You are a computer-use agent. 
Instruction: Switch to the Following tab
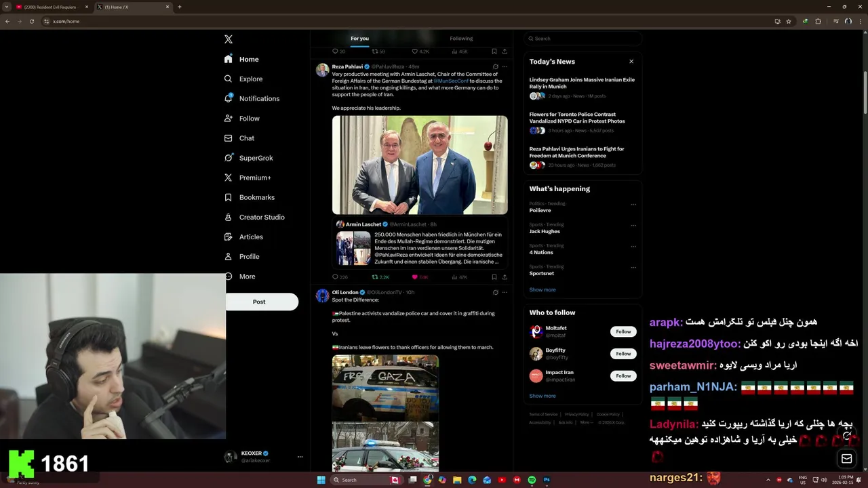click(461, 39)
